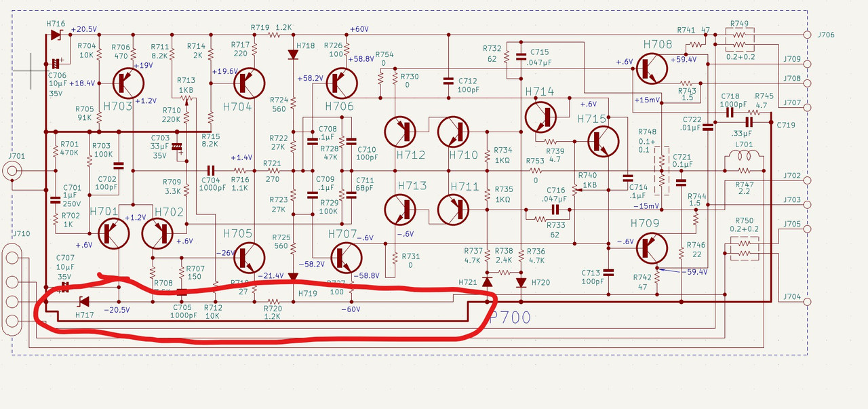This screenshot has width=868, height=409.
Task: Select the -59.4V voltage label
Action: 693,272
